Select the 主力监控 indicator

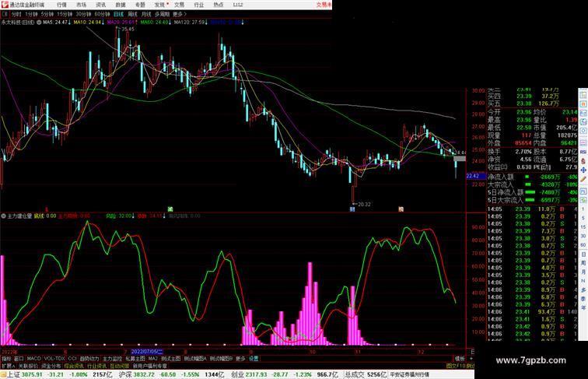point(112,359)
